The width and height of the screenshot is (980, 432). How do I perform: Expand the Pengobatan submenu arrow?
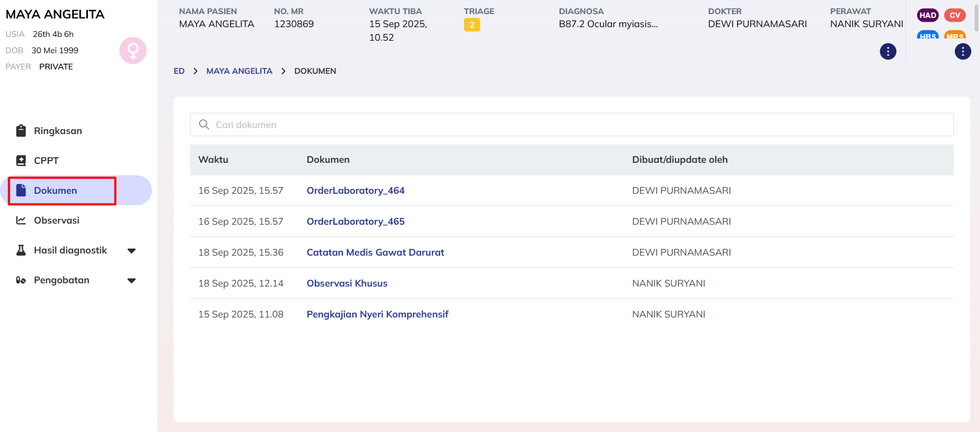131,281
